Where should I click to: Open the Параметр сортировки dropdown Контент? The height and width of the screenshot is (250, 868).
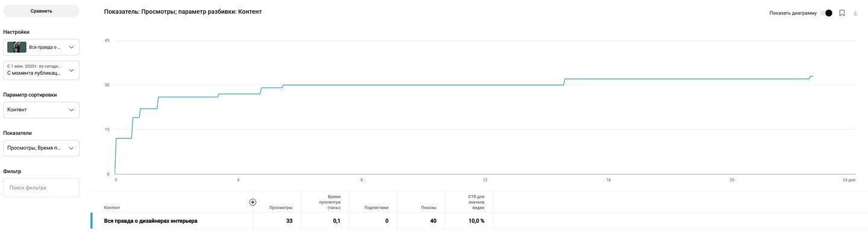click(x=42, y=110)
